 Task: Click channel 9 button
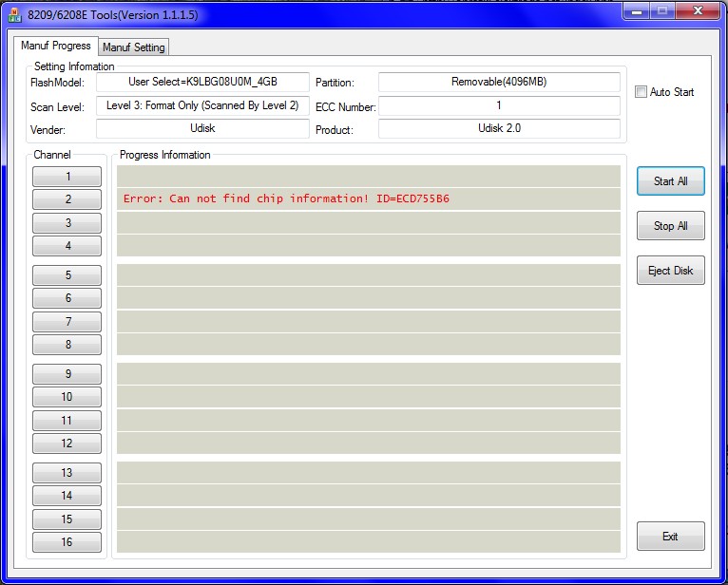pos(67,374)
